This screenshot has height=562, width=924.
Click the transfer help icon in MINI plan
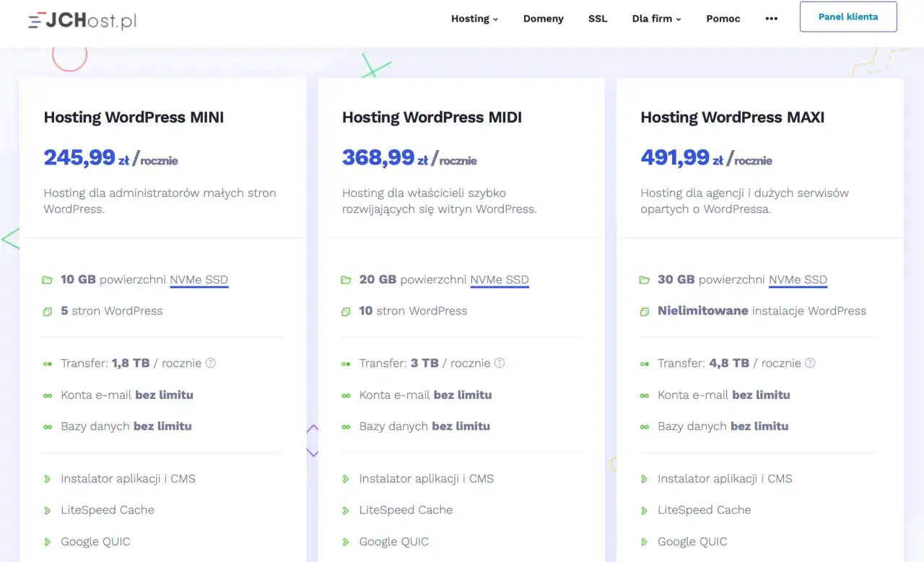(211, 363)
